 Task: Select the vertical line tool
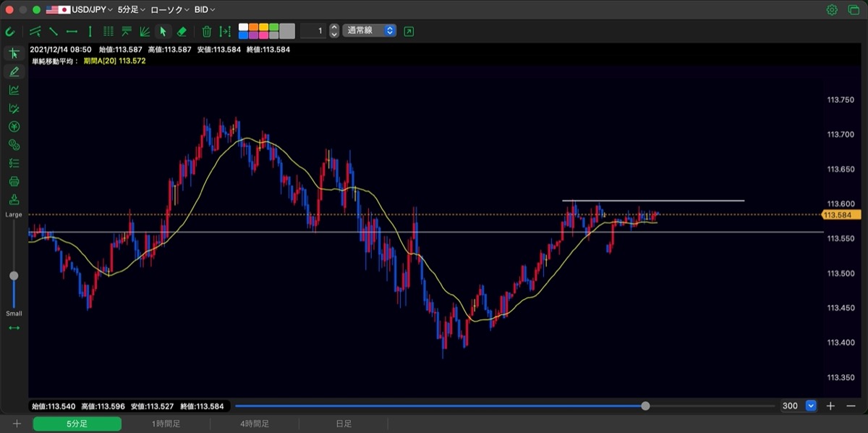90,31
